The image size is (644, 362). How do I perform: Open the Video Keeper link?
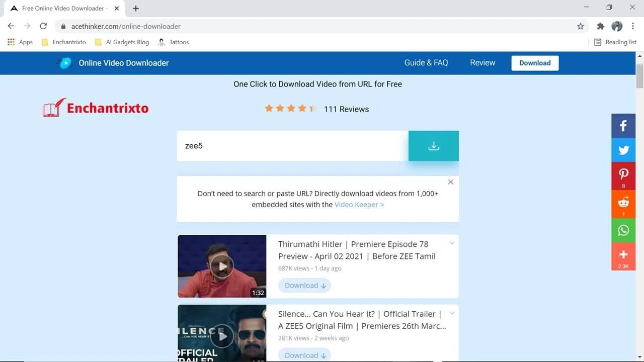[359, 205]
